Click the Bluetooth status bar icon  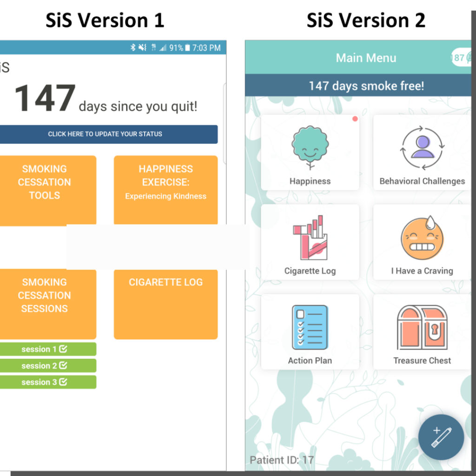(133, 48)
